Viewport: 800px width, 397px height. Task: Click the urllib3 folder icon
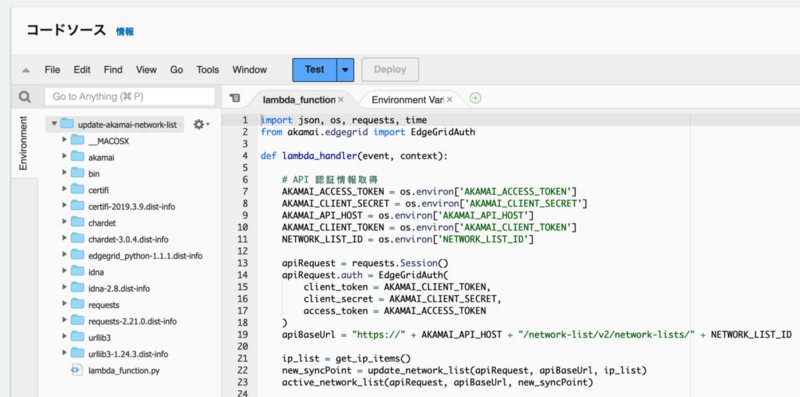78,337
